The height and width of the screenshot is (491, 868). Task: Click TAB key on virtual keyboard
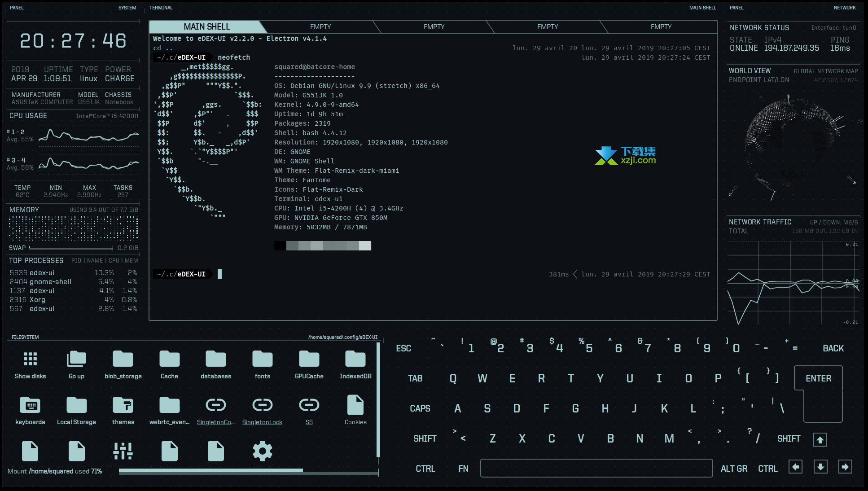click(x=416, y=378)
